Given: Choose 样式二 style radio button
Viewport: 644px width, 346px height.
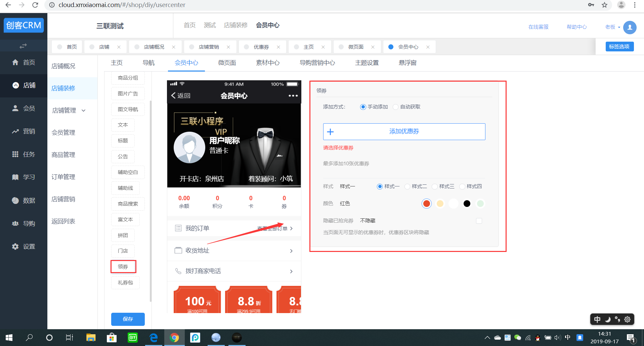Looking at the screenshot, I should coord(407,186).
